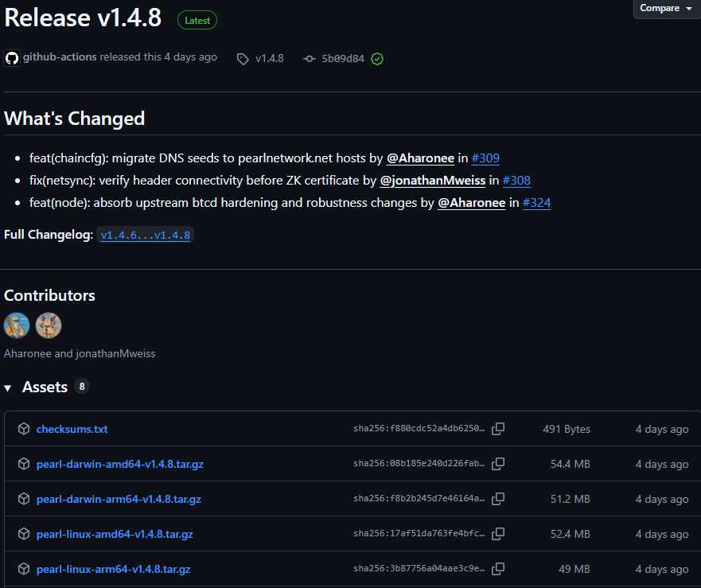The width and height of the screenshot is (701, 588).
Task: Copy the pearl-darwin-amd64 sha256 hash
Action: click(498, 464)
